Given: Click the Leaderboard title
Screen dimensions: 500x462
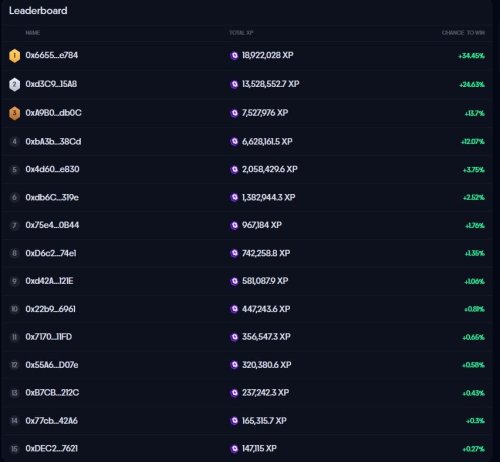Looking at the screenshot, I should point(38,11).
